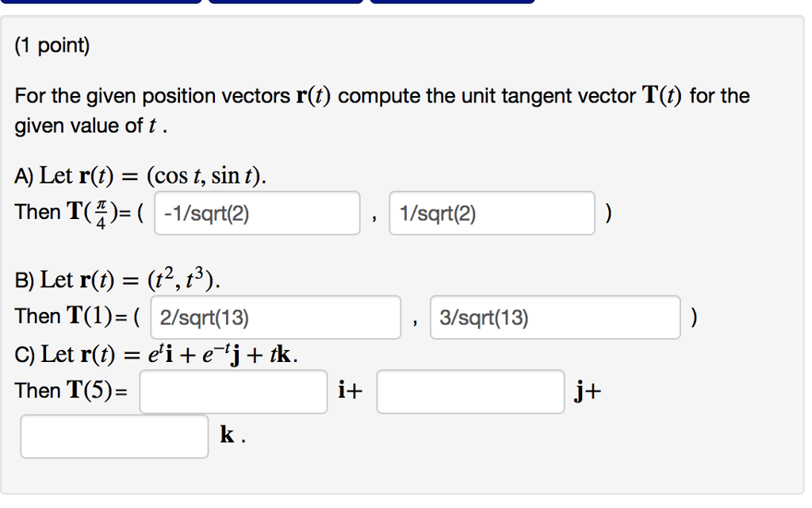Click the leftmost blue tab above the problem
The image size is (812, 508).
(x=101, y=3)
